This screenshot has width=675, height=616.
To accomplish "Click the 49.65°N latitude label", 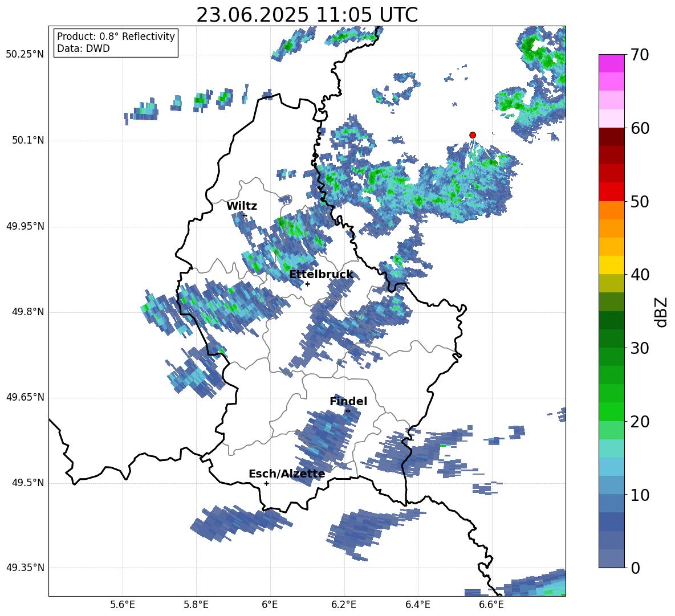I will (x=25, y=397).
